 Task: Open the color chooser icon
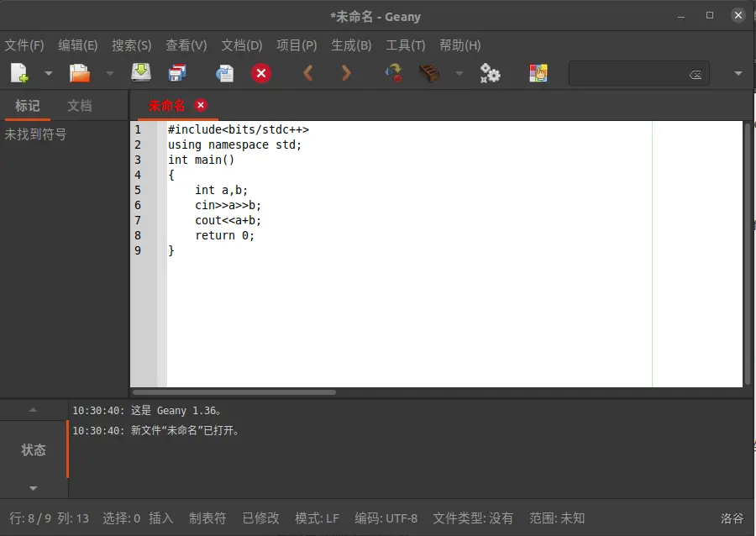pyautogui.click(x=538, y=74)
